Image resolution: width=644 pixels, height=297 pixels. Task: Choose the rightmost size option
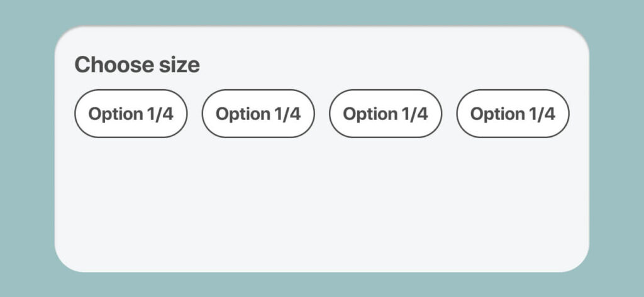pos(513,114)
